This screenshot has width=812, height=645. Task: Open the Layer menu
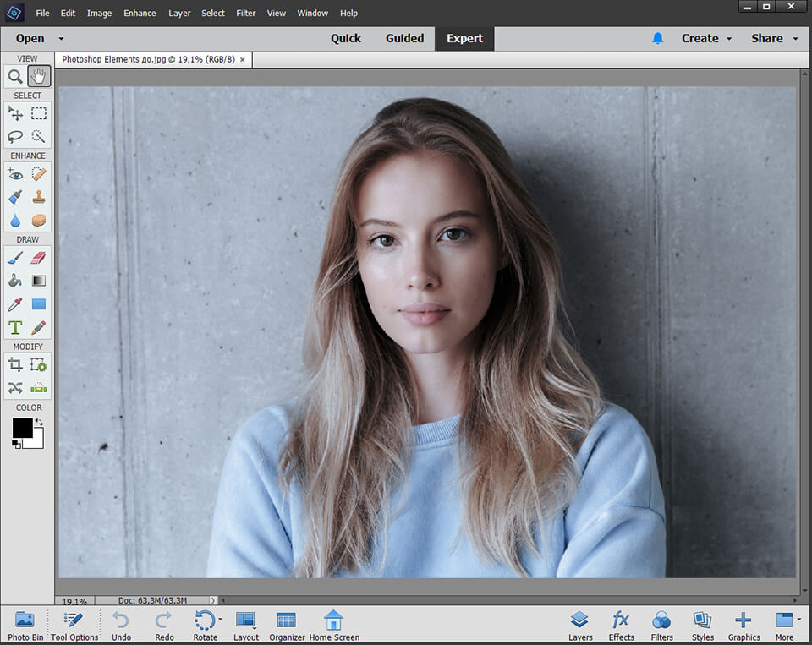click(x=179, y=13)
